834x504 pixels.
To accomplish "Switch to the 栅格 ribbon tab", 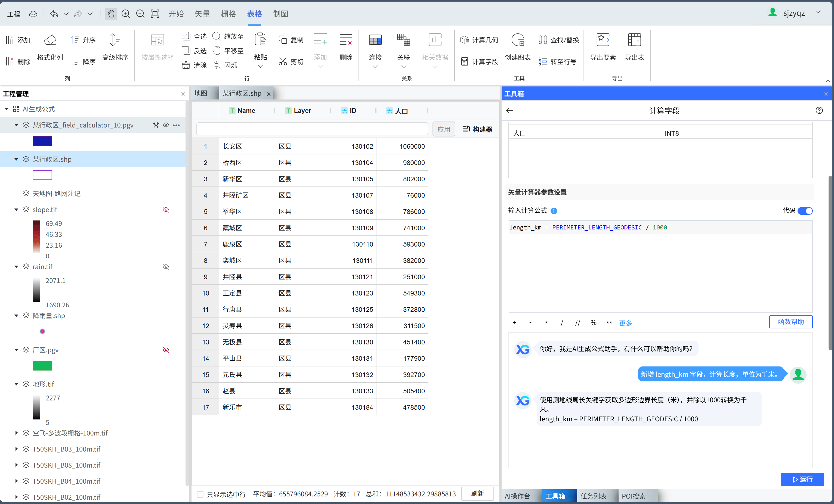I will click(x=228, y=14).
